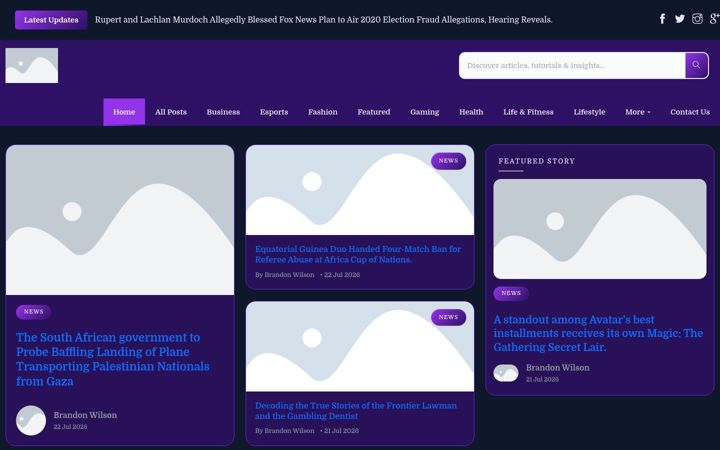Click NEWS tag under South African article image
The height and width of the screenshot is (450, 720).
coord(34,311)
